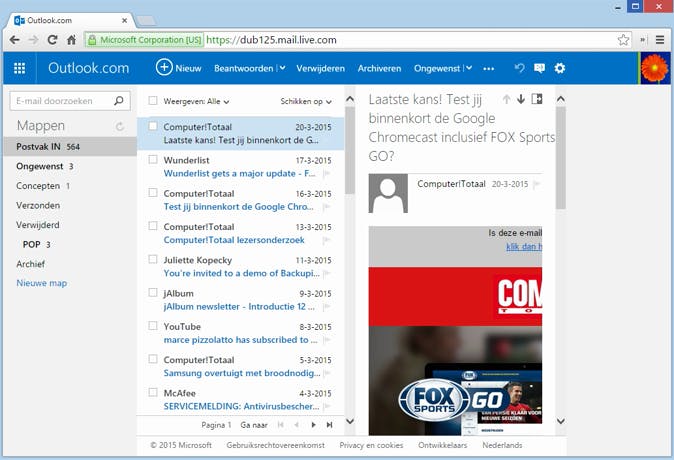This screenshot has width=674, height=460.
Task: Click the undo arrow icon in header
Action: tap(520, 68)
